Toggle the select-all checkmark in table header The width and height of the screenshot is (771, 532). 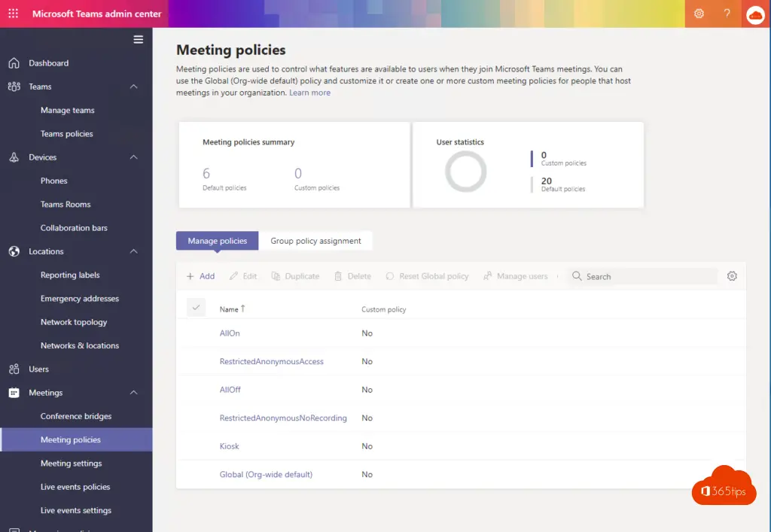[196, 307]
